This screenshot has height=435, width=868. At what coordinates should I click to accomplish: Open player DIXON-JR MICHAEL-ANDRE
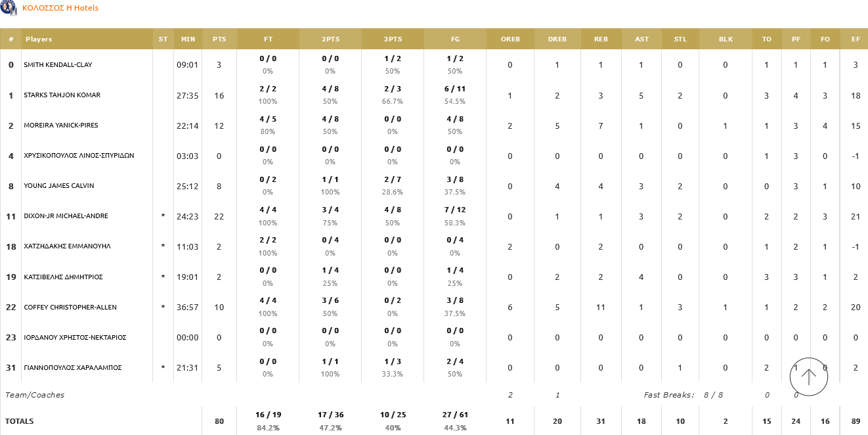point(66,216)
